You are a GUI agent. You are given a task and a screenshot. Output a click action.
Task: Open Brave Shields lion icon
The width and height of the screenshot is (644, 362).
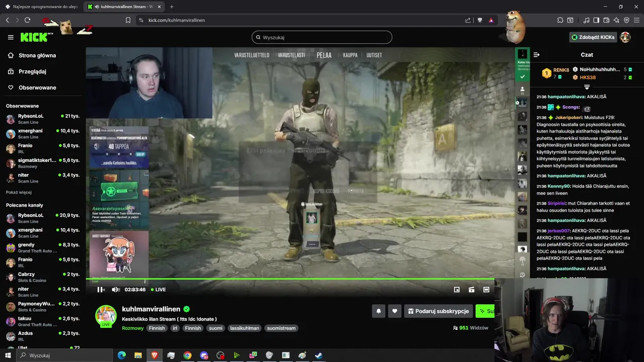click(x=479, y=20)
